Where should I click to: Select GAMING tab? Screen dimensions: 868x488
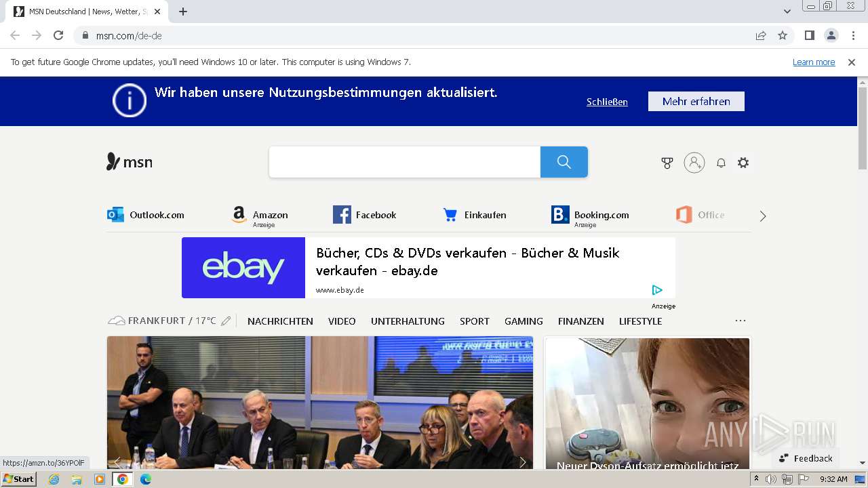point(524,321)
